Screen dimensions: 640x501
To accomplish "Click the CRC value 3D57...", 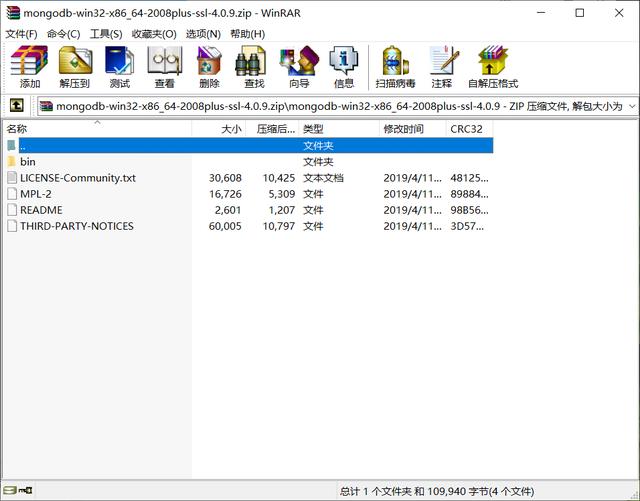I will pos(467,226).
